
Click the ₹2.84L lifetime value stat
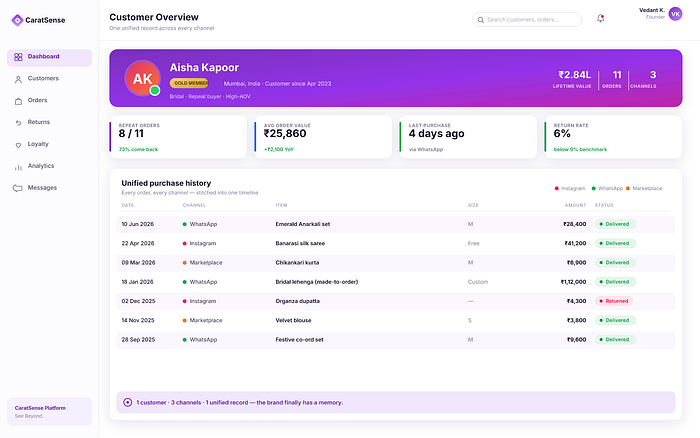pyautogui.click(x=572, y=79)
